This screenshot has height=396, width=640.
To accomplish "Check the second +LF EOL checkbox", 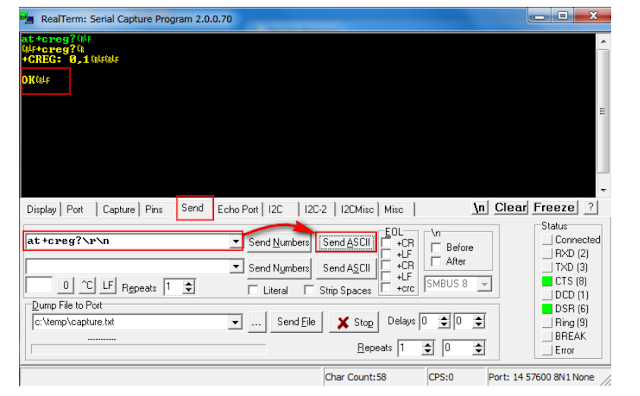I will (x=386, y=276).
